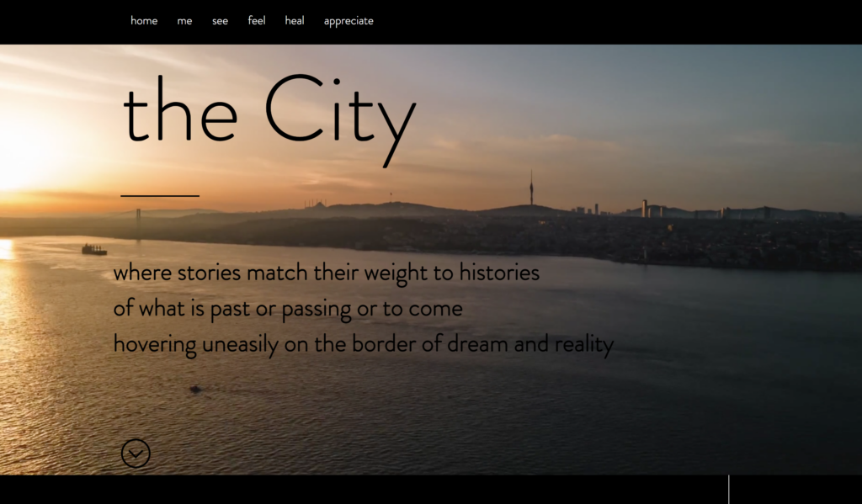The height and width of the screenshot is (504, 862).
Task: Go to the me page
Action: click(x=184, y=21)
